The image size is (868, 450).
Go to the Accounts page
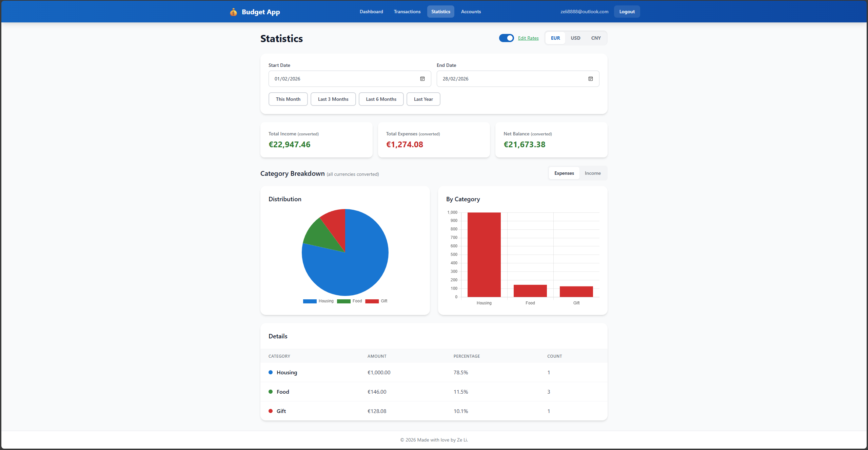click(471, 12)
